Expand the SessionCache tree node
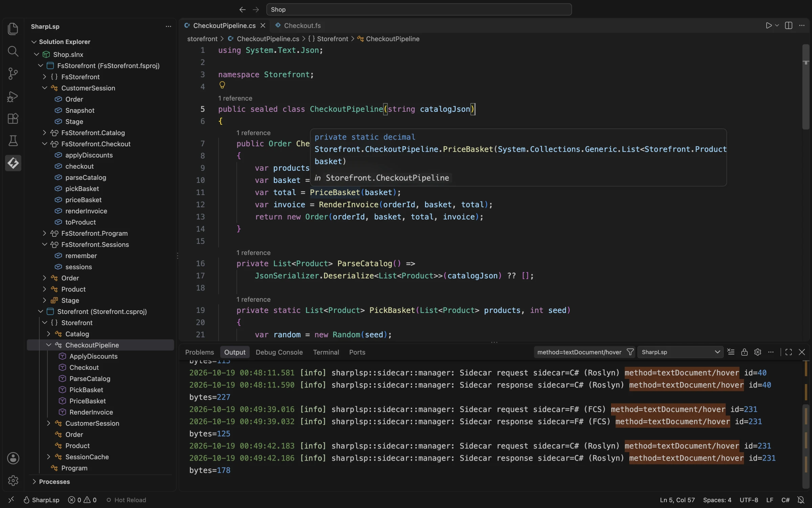The height and width of the screenshot is (508, 812). [x=48, y=457]
